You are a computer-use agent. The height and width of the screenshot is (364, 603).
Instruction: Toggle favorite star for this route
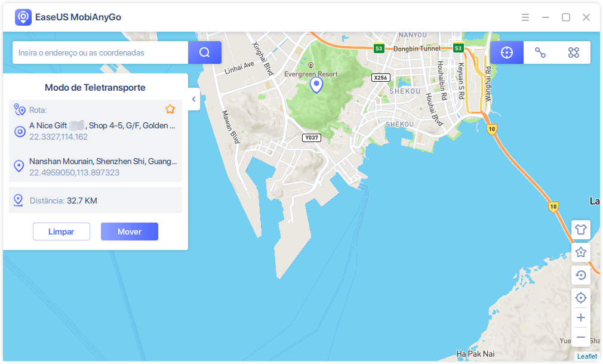point(170,109)
